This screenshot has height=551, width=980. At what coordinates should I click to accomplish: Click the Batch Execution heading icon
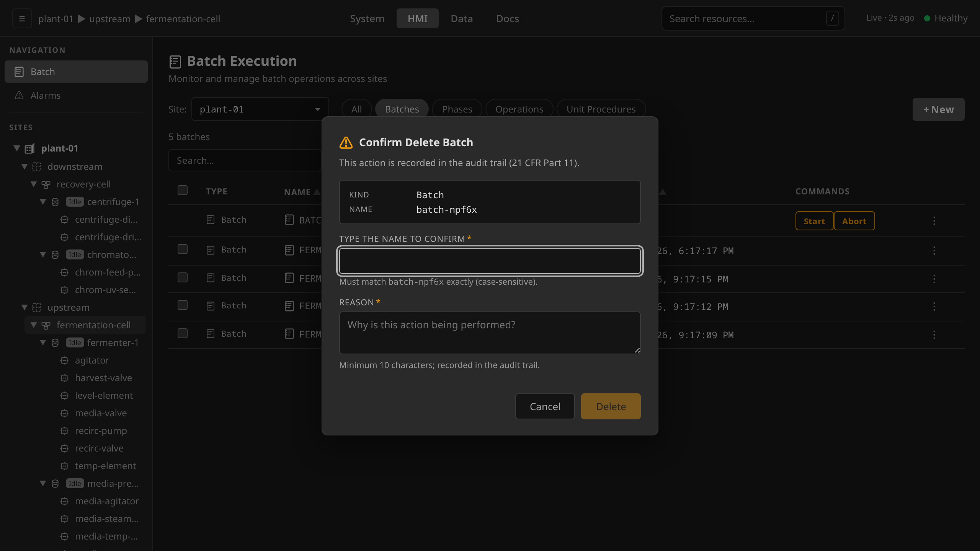click(x=175, y=62)
